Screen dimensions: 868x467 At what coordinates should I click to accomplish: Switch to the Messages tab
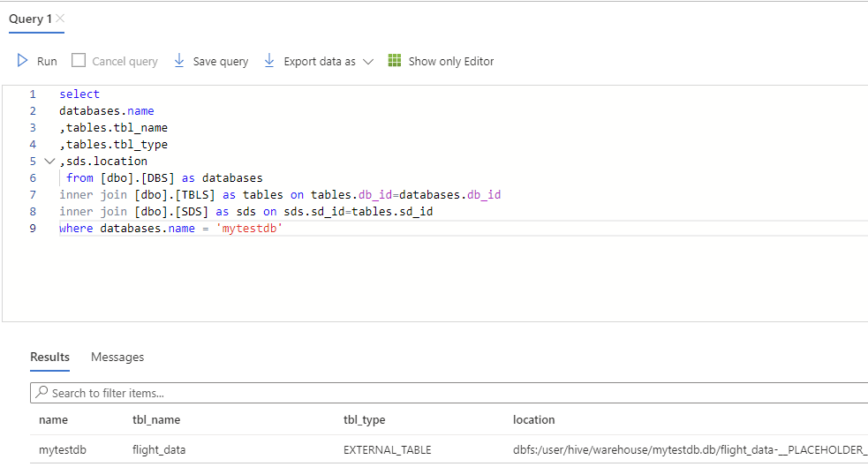click(117, 357)
